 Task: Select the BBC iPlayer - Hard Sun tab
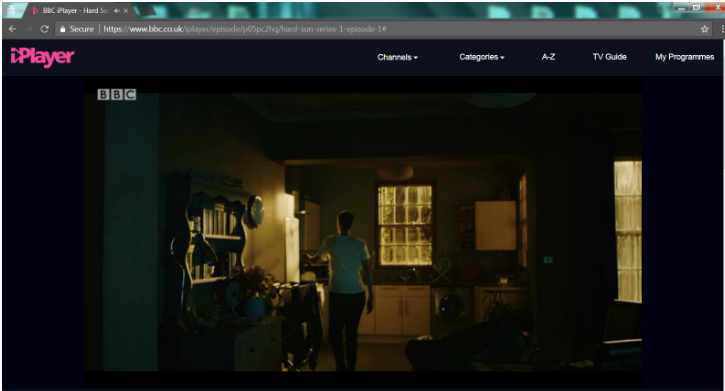pyautogui.click(x=75, y=11)
